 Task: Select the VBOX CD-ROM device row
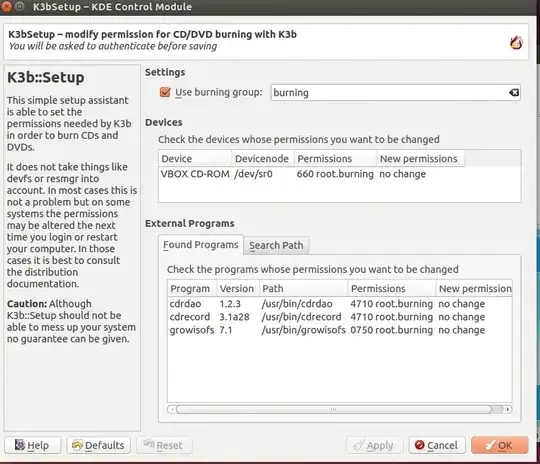tap(339, 174)
